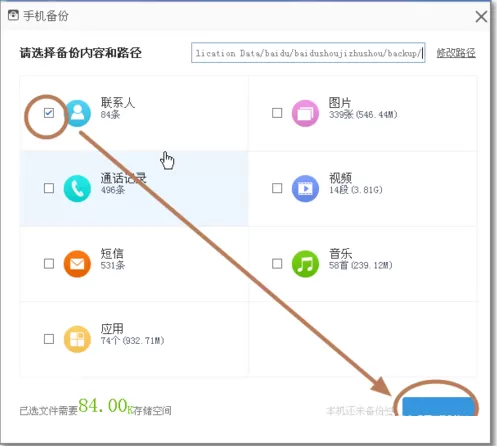Click the 请选择备份内容和路径 heading
The width and height of the screenshot is (497, 446).
pos(81,53)
